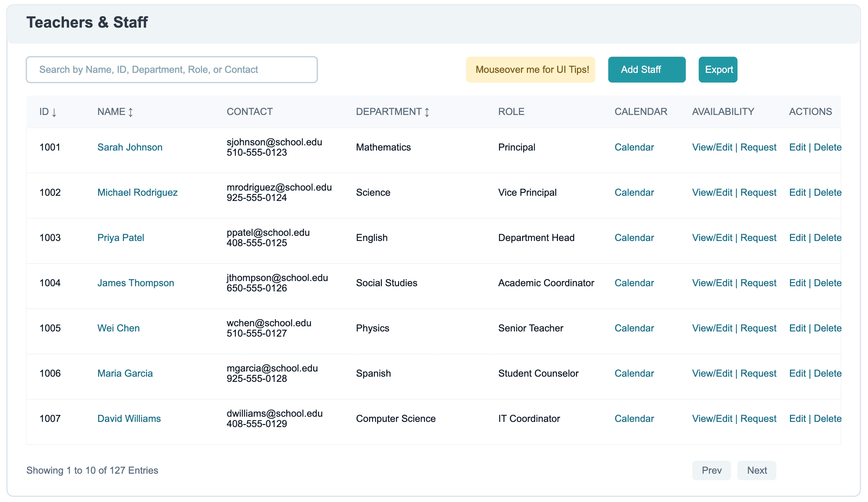Go to Next page of entries

tap(756, 470)
